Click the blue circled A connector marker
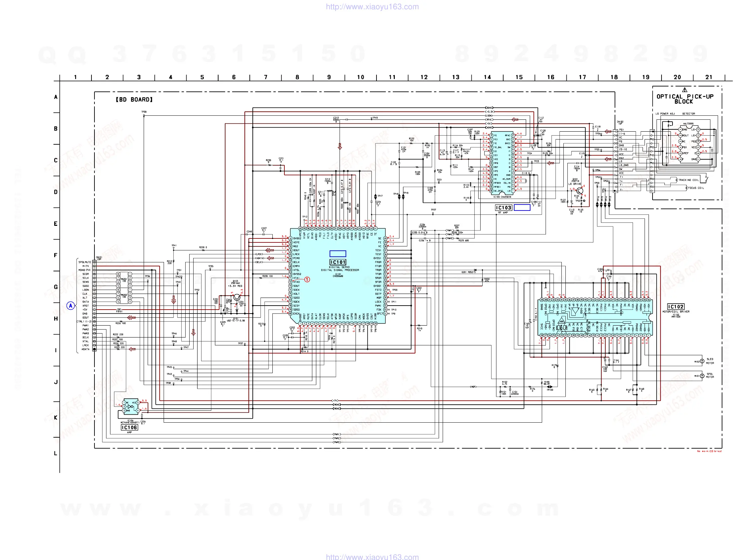This screenshot has width=745, height=560. (71, 306)
